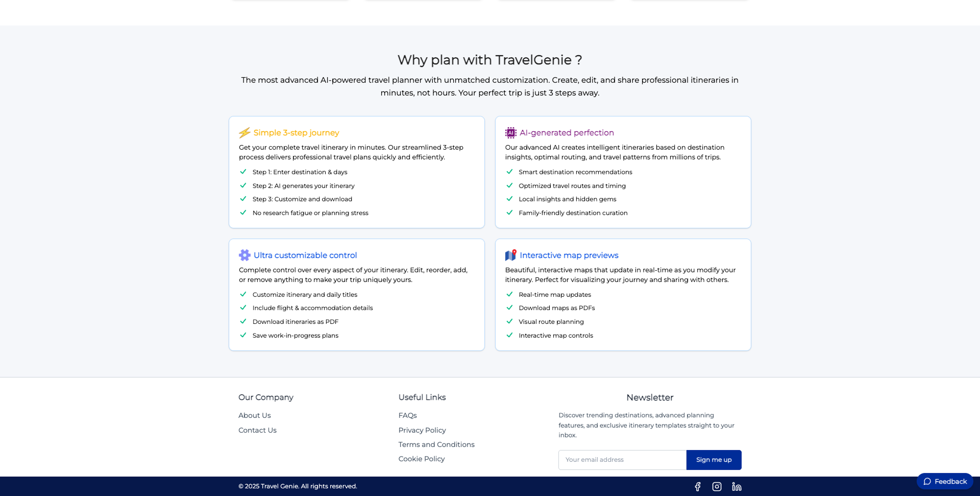Open the Privacy Policy link
Screen dimensions: 980x496
(x=422, y=431)
